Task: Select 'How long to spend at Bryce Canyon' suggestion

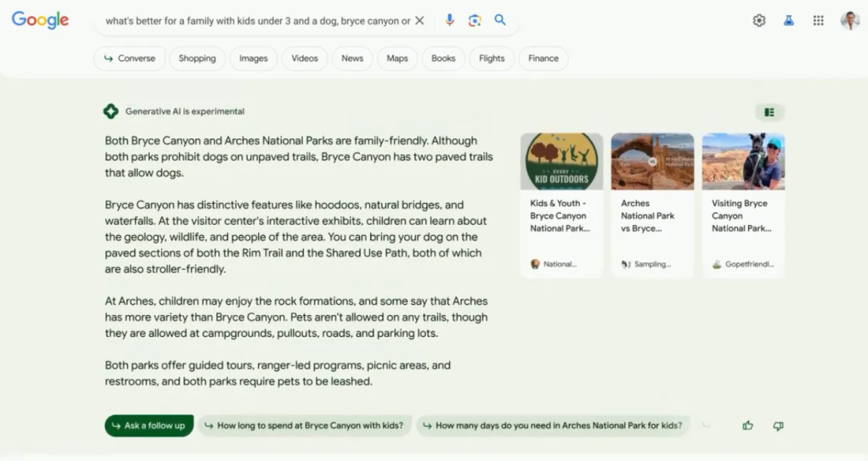Action: click(306, 425)
